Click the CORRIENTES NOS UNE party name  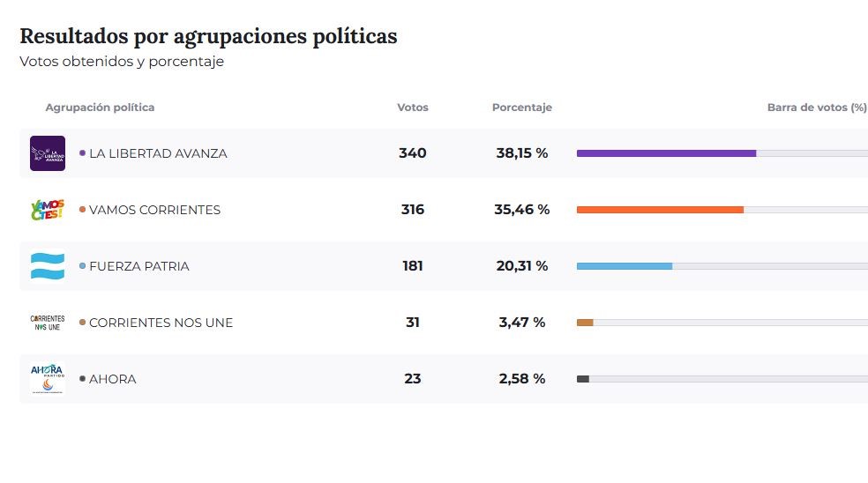click(x=161, y=323)
